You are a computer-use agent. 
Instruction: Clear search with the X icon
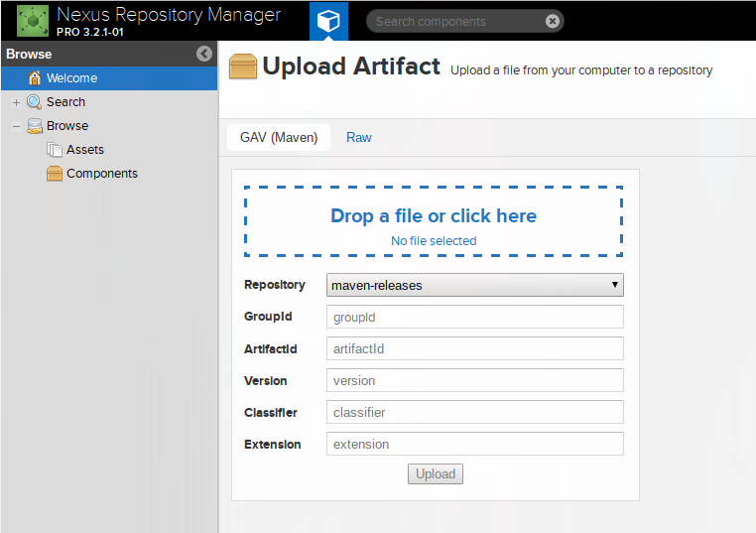click(553, 21)
